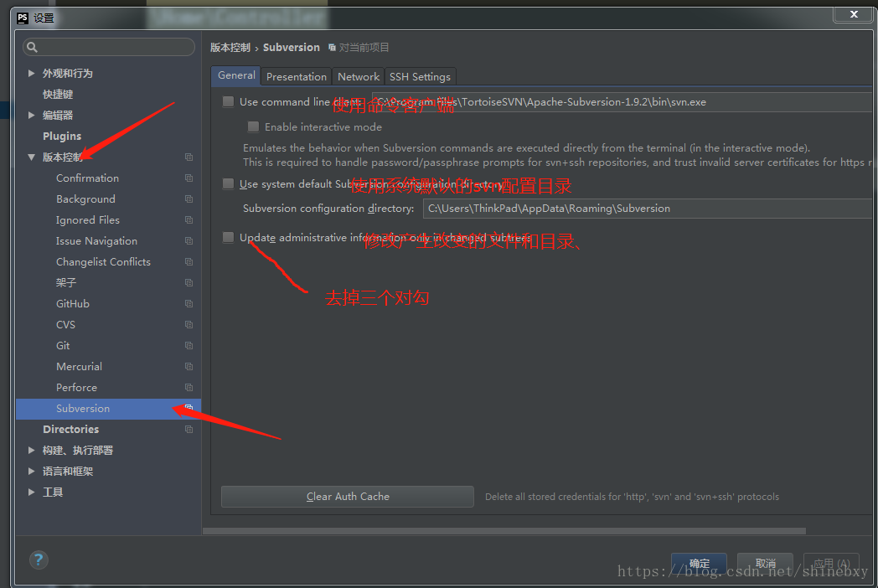Expand the 工具 section
878x588 pixels.
(x=31, y=493)
